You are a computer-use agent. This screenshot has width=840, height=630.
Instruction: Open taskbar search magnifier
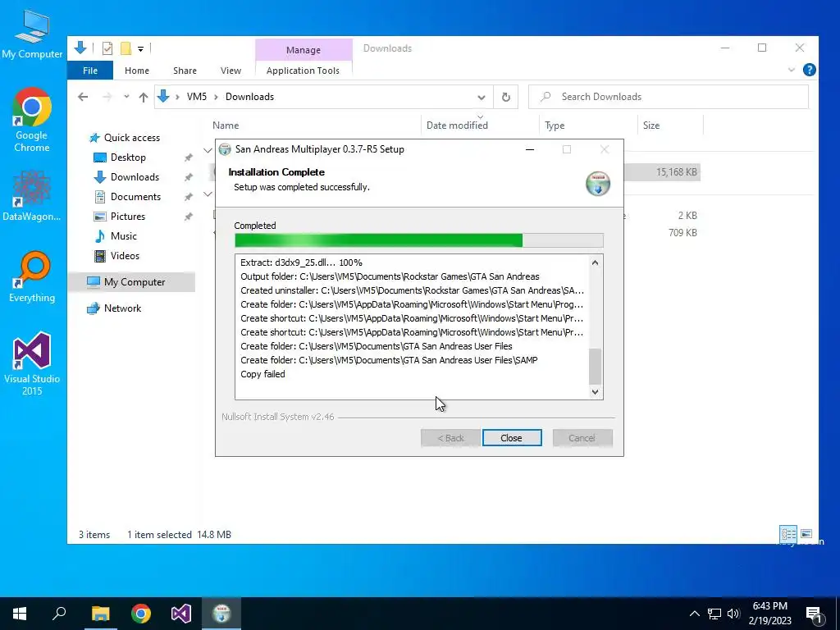pos(59,614)
